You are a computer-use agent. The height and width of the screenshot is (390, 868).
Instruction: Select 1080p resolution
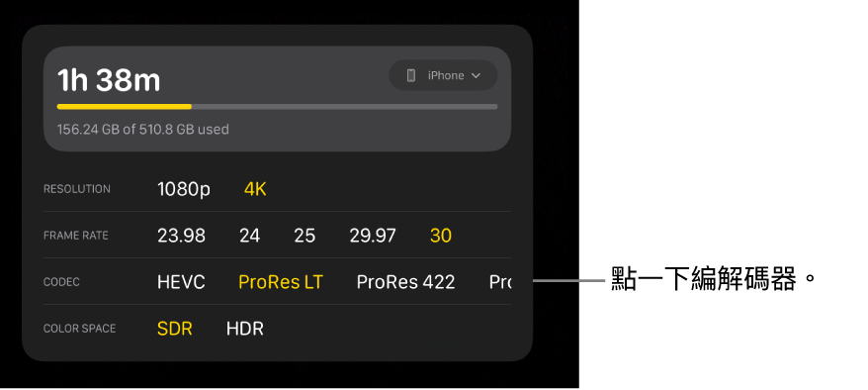[184, 189]
